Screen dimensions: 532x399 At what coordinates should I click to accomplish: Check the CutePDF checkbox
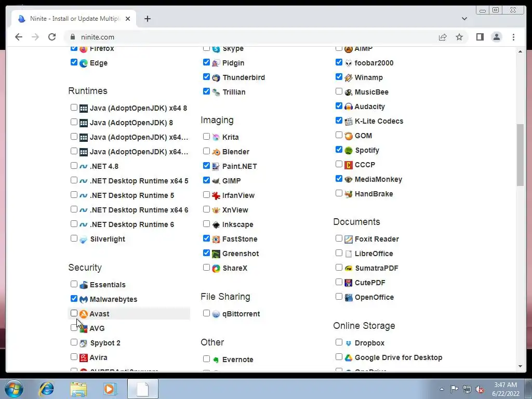(339, 282)
